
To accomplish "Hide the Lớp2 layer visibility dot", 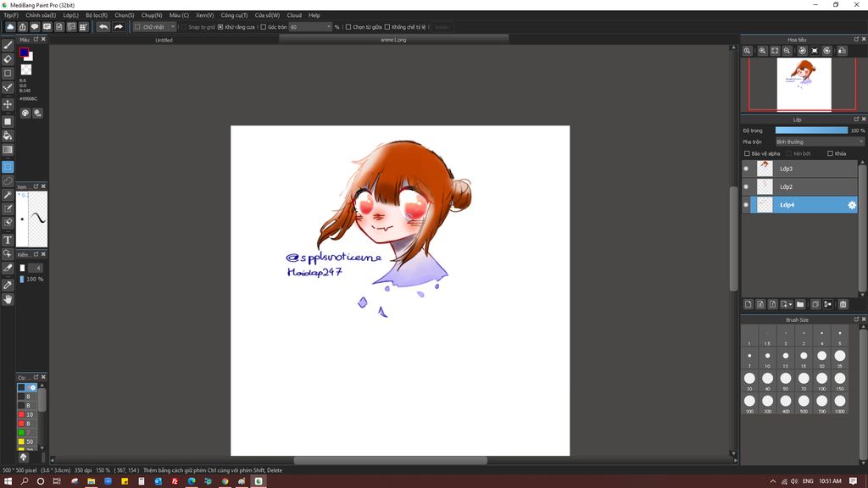I will 746,187.
